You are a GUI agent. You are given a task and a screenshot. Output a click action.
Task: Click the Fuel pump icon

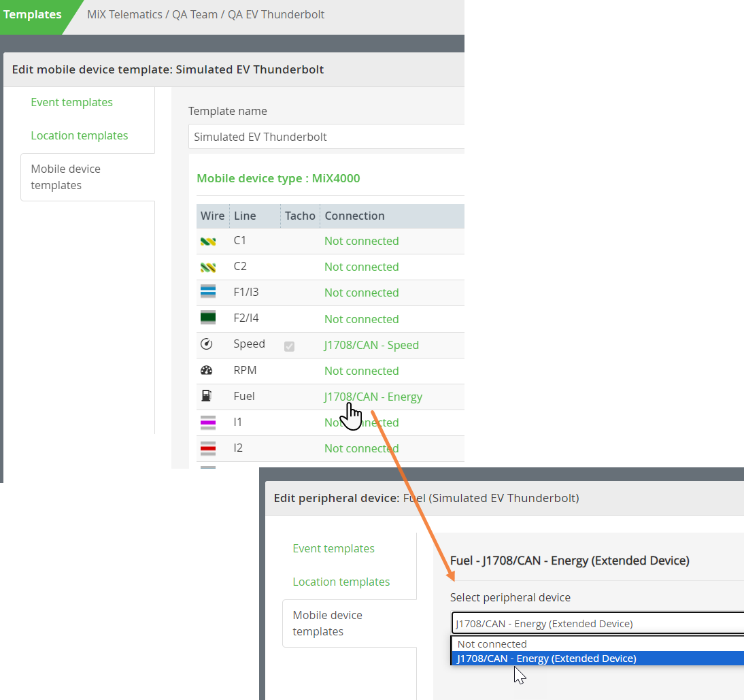pyautogui.click(x=207, y=396)
